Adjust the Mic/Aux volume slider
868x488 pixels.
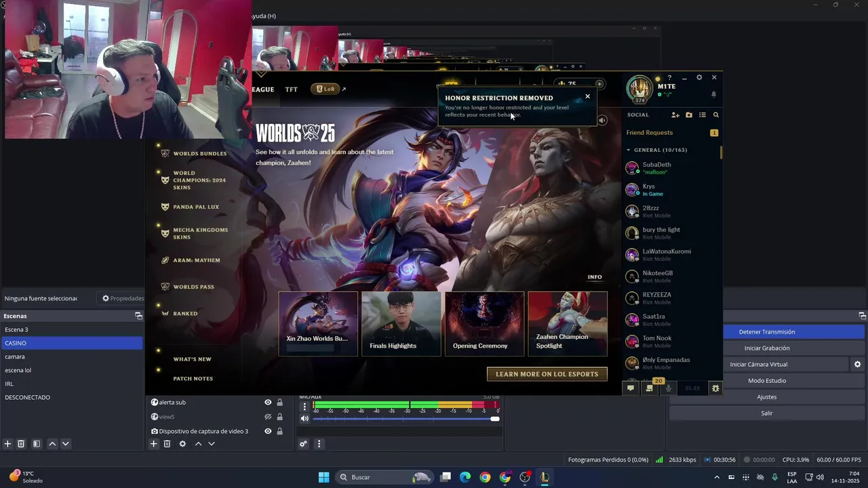406,419
